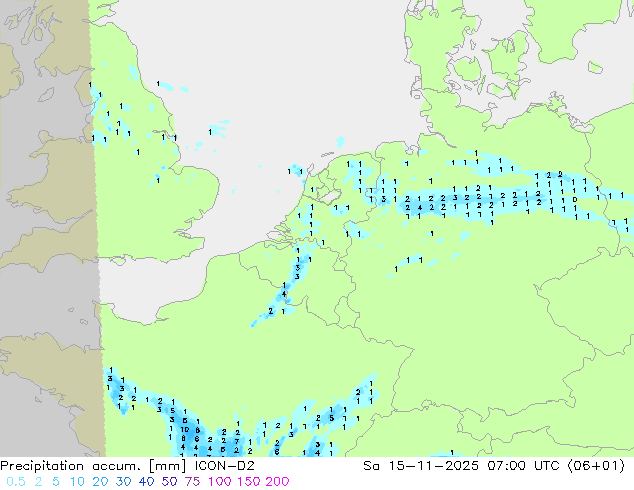The height and width of the screenshot is (490, 634).
Task: Click the '(06+01)' forecast run label
Action: 596,466
